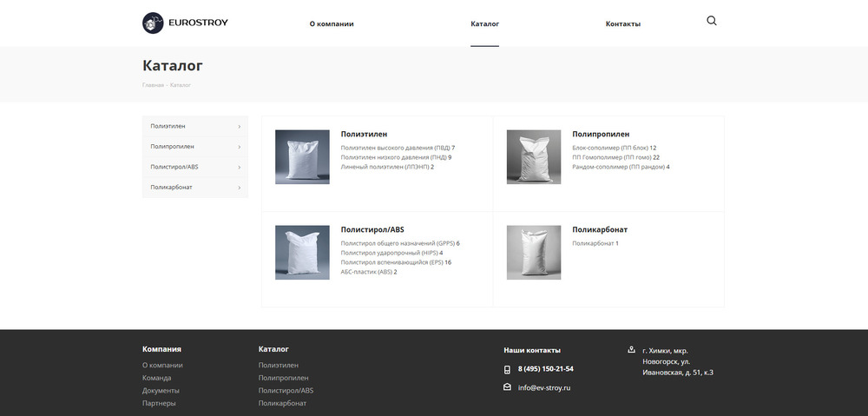
Task: Click the phone icon in footer contacts
Action: coord(507,369)
